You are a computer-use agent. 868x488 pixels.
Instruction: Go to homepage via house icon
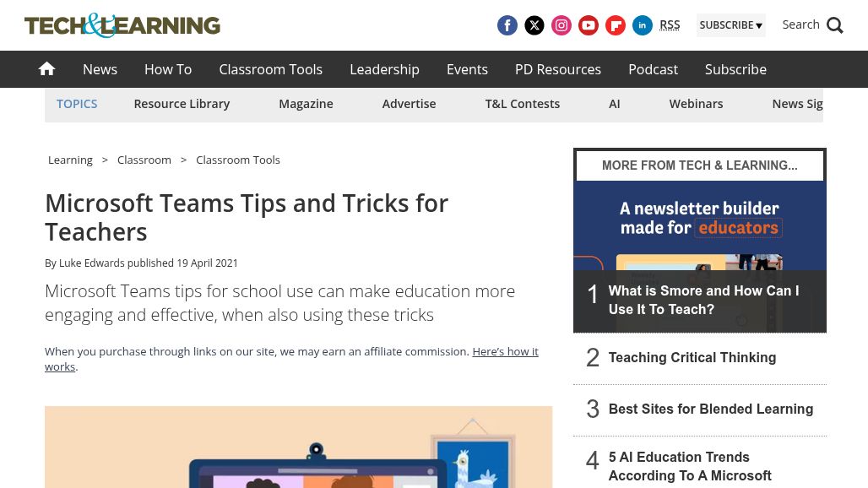[x=46, y=68]
